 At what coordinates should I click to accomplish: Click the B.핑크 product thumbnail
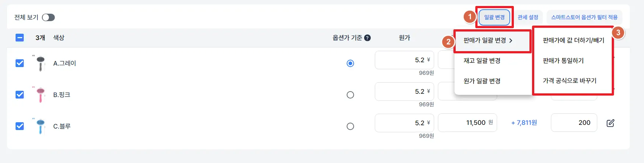tap(40, 95)
